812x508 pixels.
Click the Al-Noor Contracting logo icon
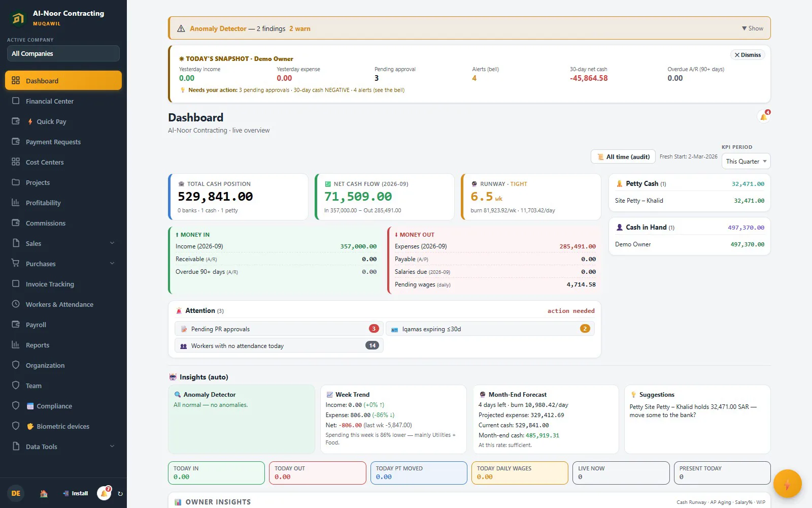[x=18, y=18]
